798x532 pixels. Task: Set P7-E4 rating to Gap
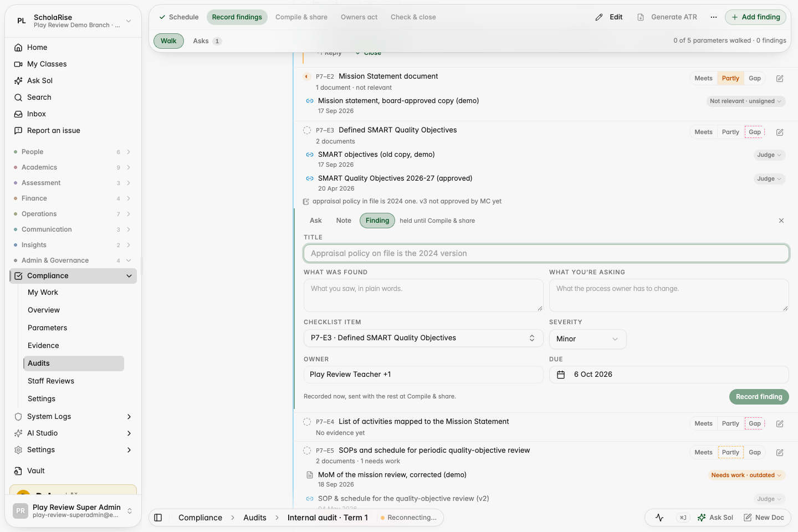[x=755, y=424]
